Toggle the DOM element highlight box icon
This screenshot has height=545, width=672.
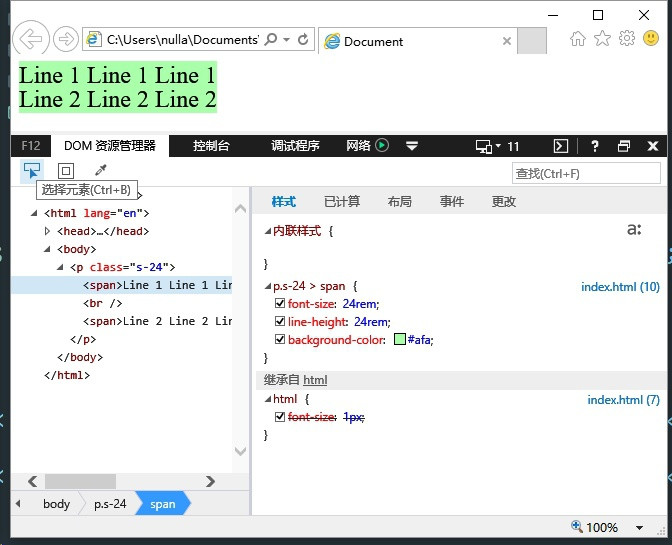click(x=65, y=171)
